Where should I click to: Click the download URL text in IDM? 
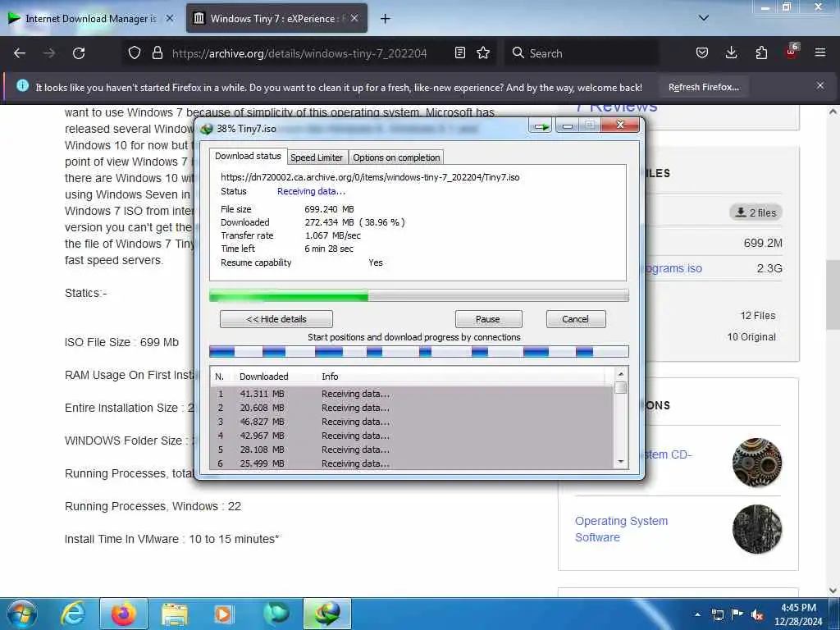point(370,177)
